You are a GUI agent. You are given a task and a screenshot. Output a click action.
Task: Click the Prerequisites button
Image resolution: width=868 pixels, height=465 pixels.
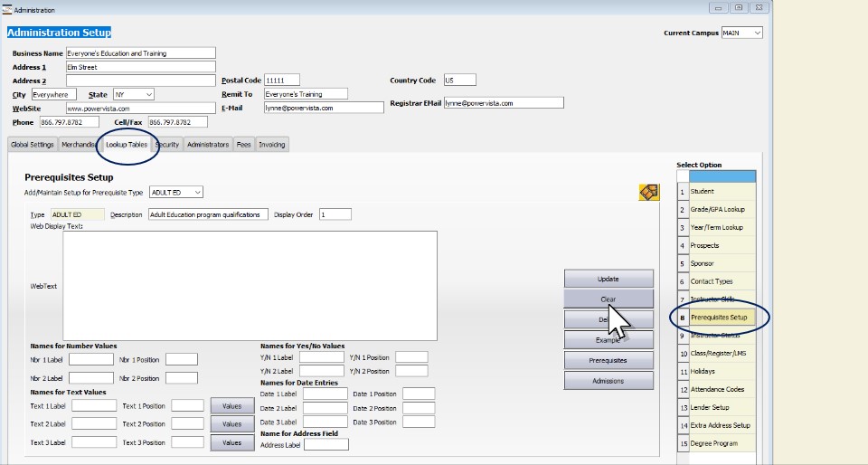point(609,360)
